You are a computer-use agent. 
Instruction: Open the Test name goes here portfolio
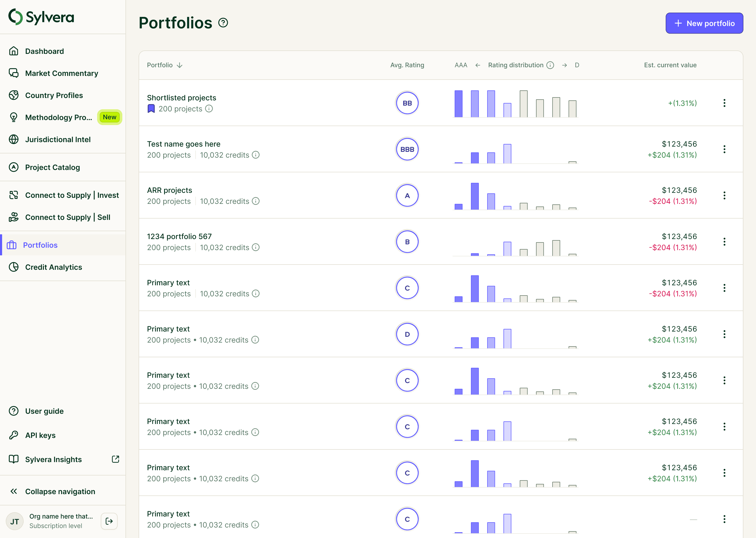point(183,144)
